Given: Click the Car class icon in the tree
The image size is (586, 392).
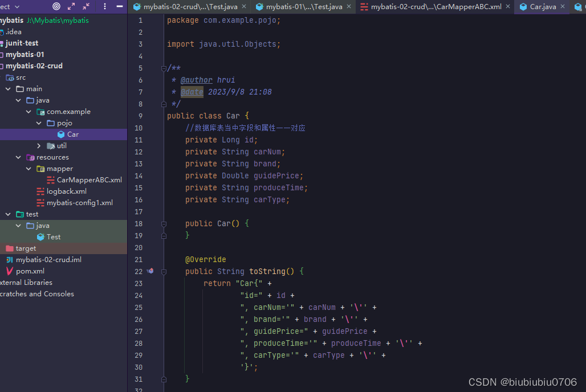Looking at the screenshot, I should 61,134.
